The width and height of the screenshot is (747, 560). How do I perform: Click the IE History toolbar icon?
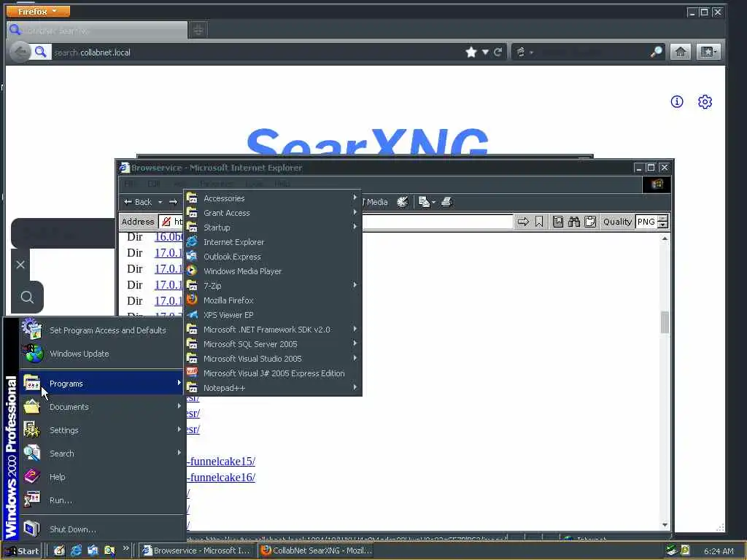403,202
